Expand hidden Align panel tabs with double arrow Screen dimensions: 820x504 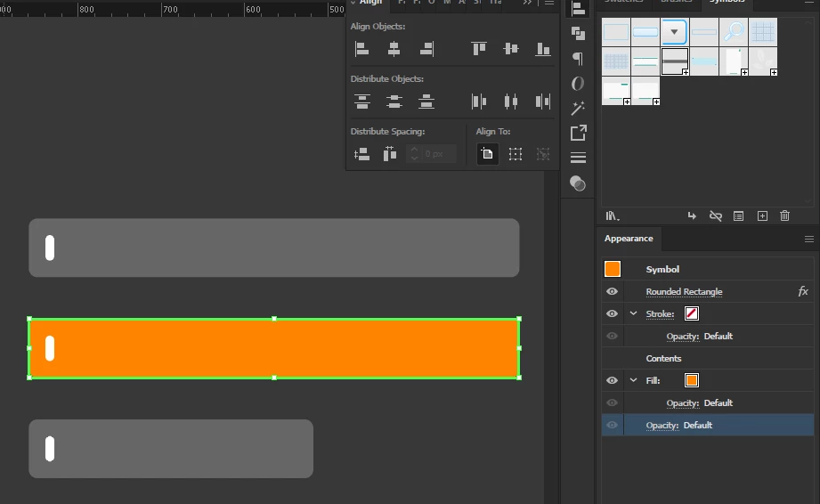click(527, 3)
